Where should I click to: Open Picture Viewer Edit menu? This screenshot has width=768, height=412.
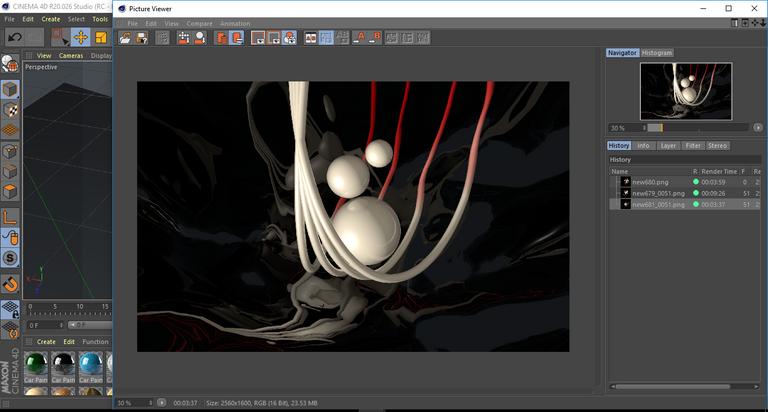click(151, 24)
